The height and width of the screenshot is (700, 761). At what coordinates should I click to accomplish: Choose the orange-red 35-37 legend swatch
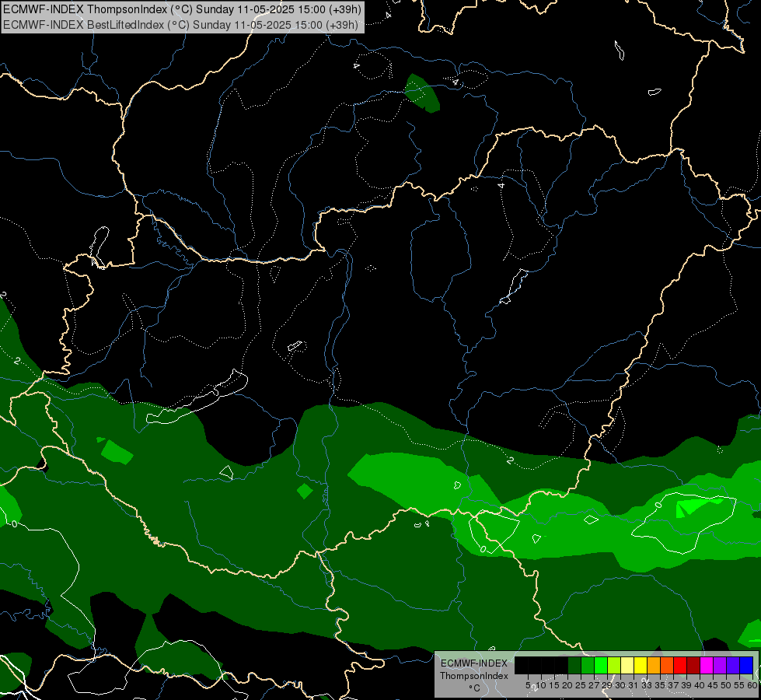(667, 665)
